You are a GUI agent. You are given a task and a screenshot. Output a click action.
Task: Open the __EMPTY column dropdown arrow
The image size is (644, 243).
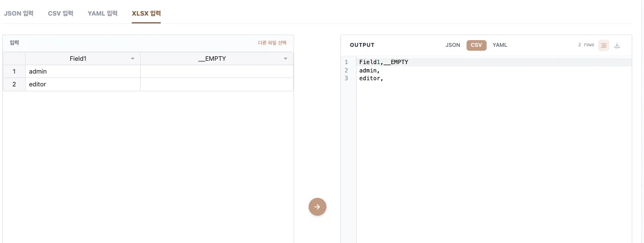(x=285, y=59)
